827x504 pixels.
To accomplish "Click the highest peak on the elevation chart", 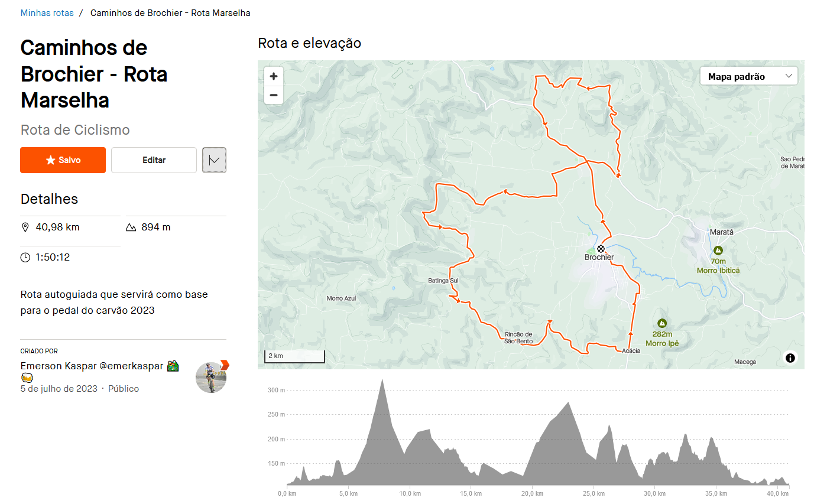I will (x=382, y=381).
